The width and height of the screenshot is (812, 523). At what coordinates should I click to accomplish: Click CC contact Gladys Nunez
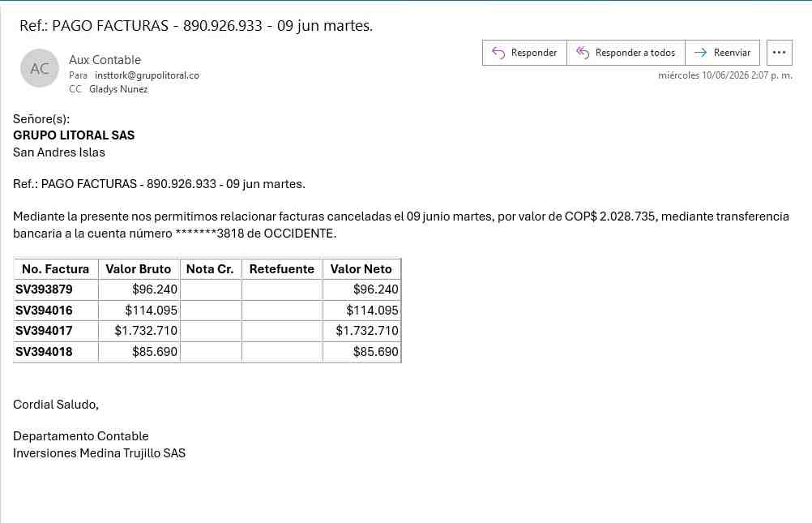tap(118, 89)
